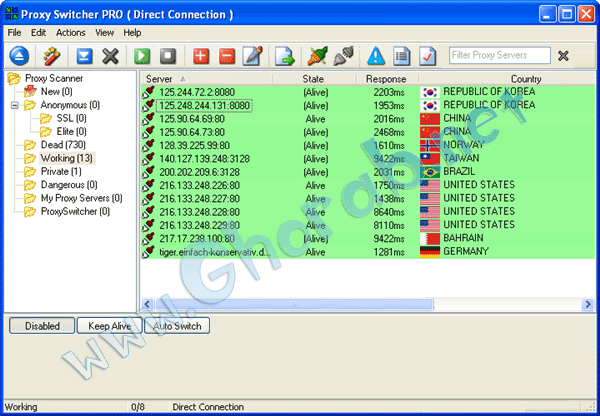Select server 200.202.209.6:3128
Screen dimensions: 600x416
[199, 172]
